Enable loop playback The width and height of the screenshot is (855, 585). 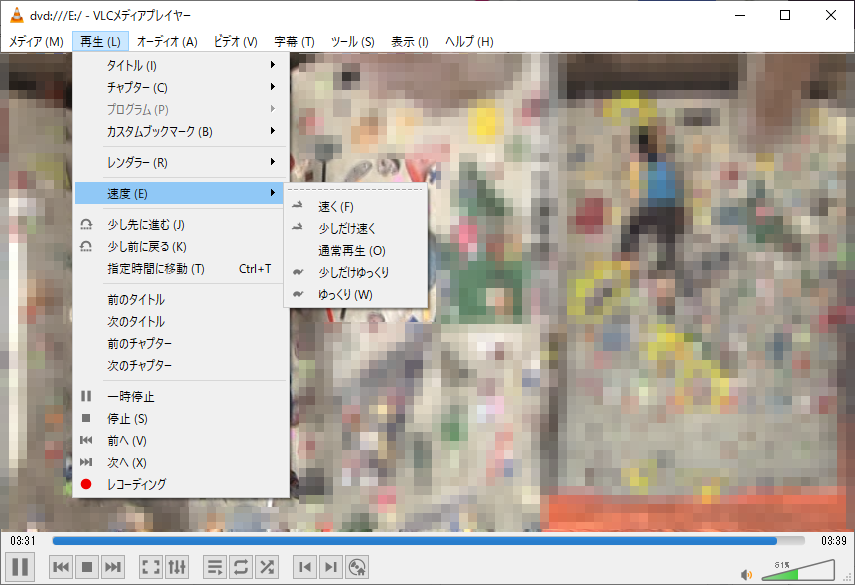[x=240, y=566]
